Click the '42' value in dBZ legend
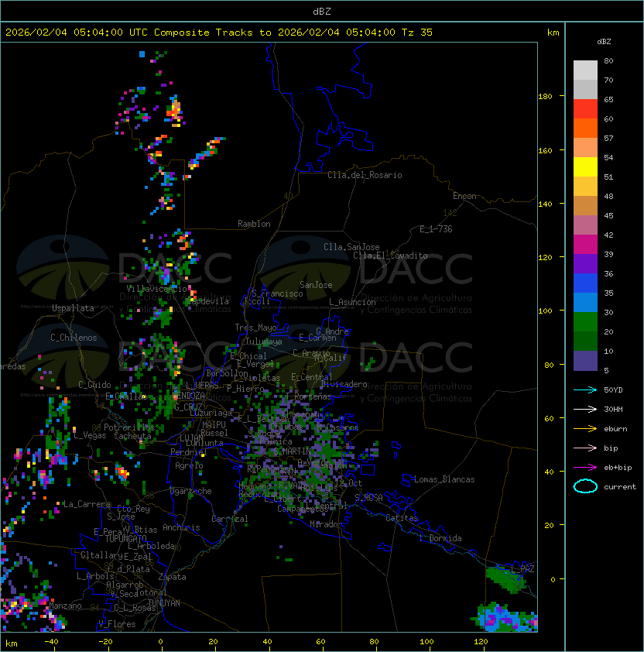 tap(608, 235)
